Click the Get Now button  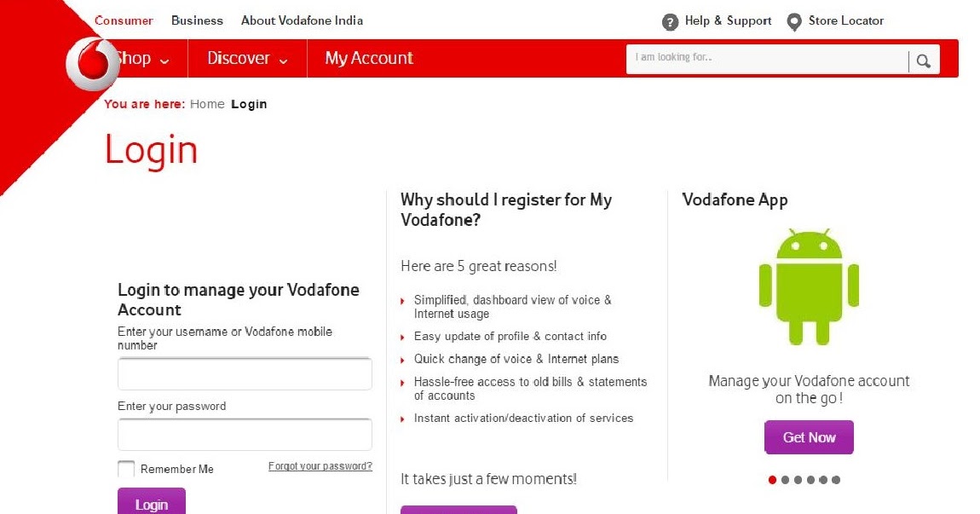[809, 437]
